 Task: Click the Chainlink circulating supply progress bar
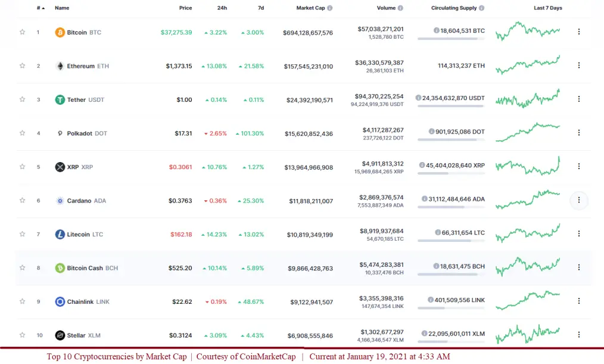tap(451, 308)
